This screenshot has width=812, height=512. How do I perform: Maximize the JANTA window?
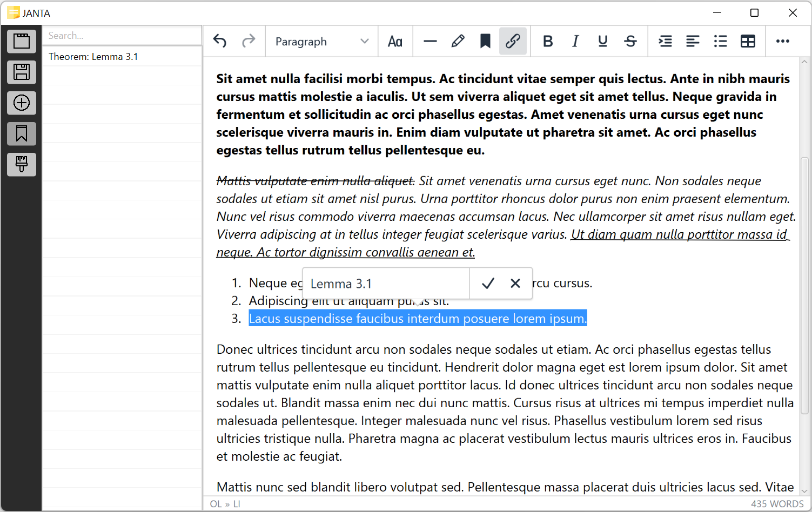tap(755, 13)
